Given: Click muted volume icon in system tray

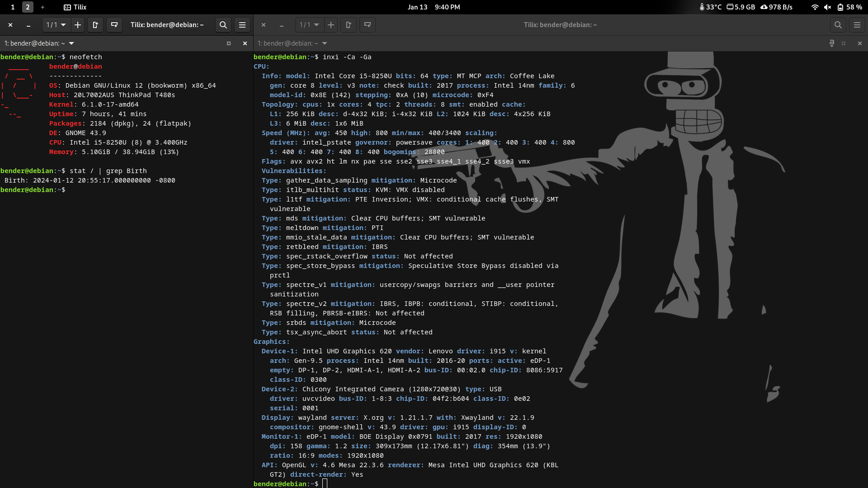Looking at the screenshot, I should (x=827, y=7).
